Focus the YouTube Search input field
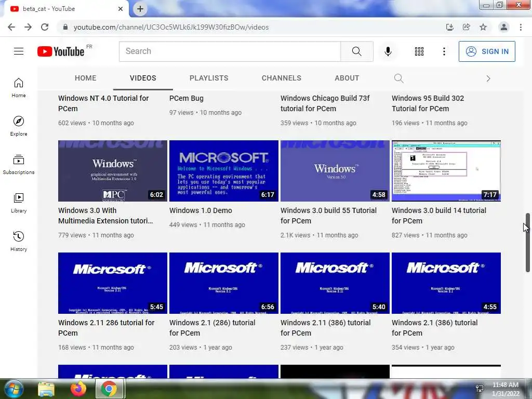The width and height of the screenshot is (532, 399). [230, 51]
